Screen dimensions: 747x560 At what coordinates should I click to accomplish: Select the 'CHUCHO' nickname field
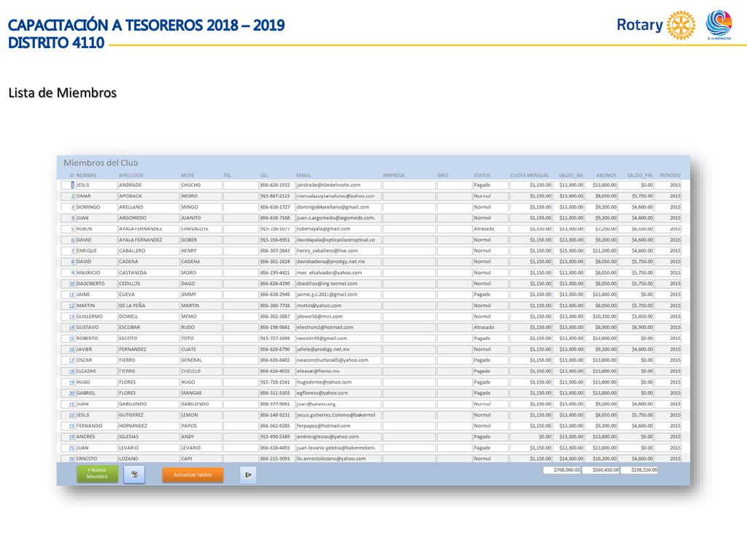(x=201, y=185)
